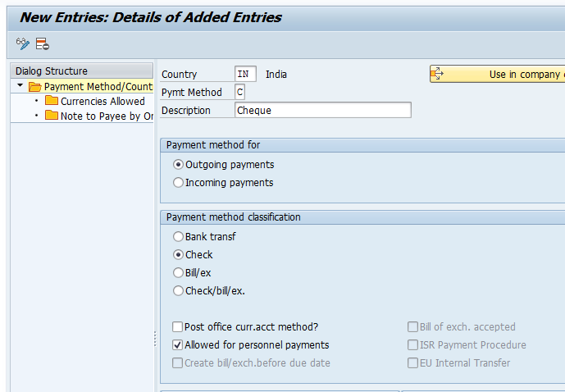Open Note to Payee by Origin node
Image resolution: width=565 pixels, height=392 pixels.
click(x=107, y=116)
